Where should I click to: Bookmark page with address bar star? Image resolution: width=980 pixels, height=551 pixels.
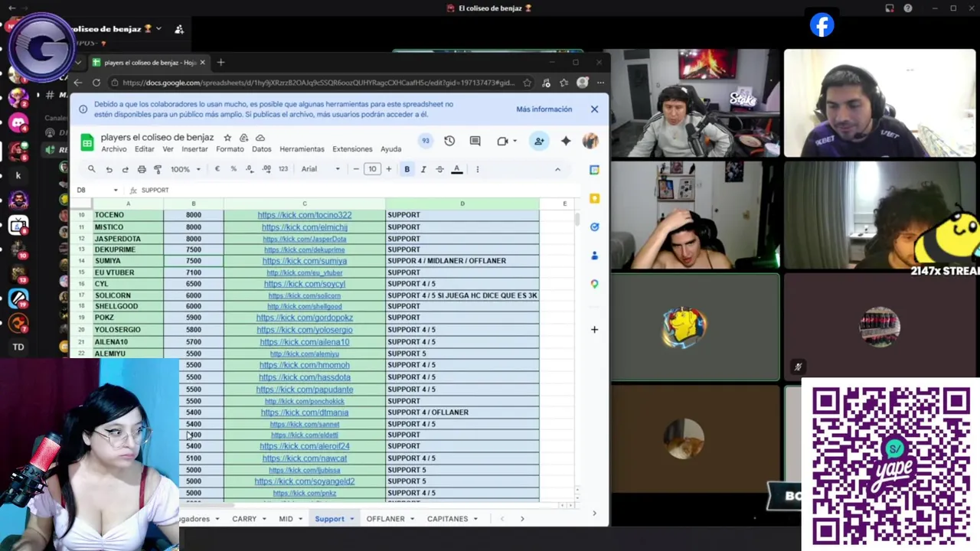pos(528,83)
